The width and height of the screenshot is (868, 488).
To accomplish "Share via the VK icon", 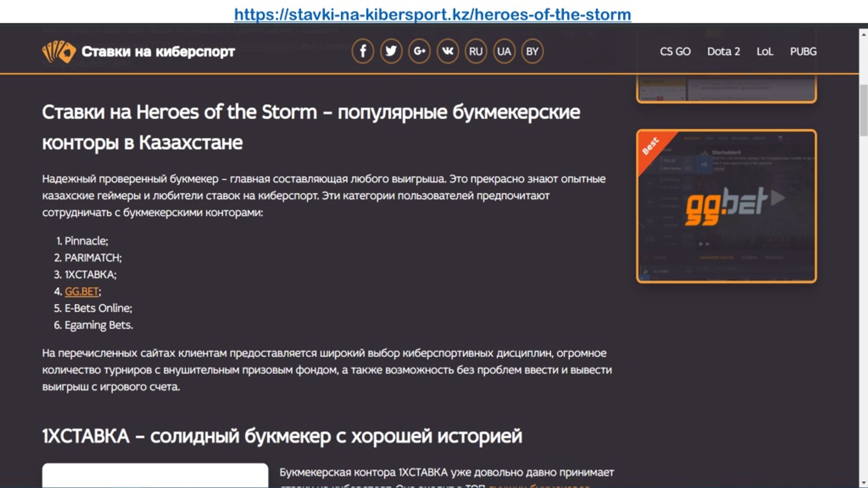I will click(448, 51).
